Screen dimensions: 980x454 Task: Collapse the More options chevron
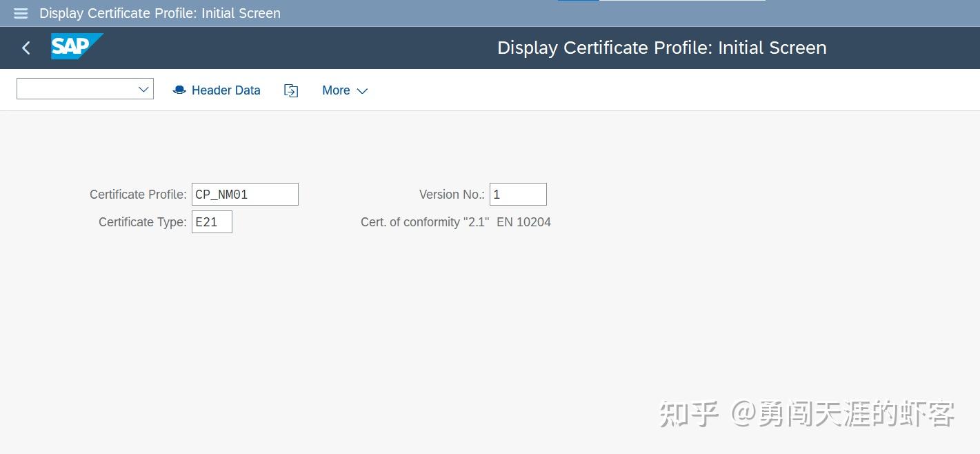[362, 91]
